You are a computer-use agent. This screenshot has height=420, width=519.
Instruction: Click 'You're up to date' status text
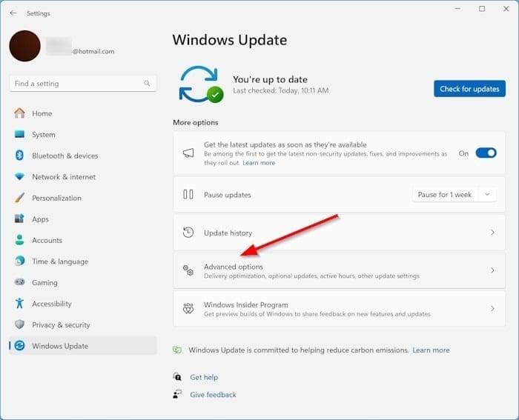(270, 79)
